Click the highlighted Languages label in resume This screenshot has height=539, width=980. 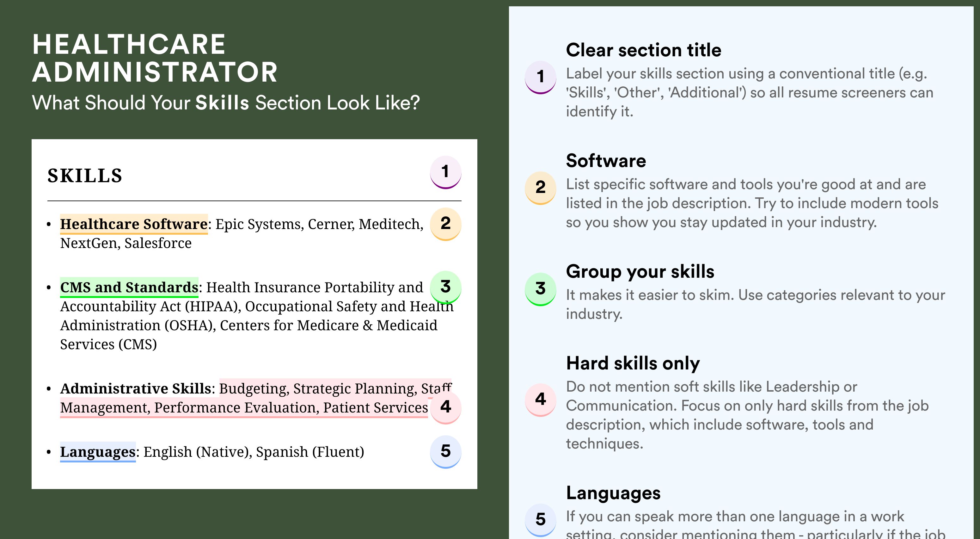[98, 452]
